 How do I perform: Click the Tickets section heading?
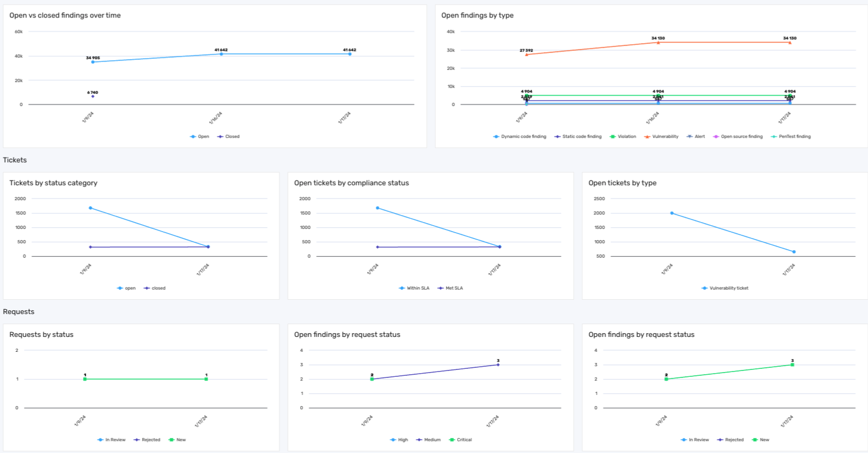pos(15,160)
